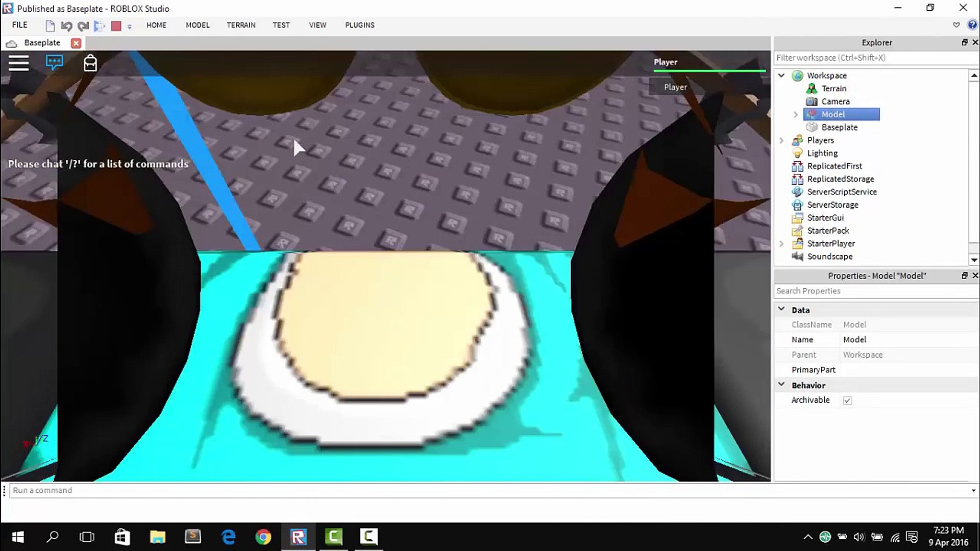Toggle Archivable checkbox in Properties
Screen dimensions: 980x551
pos(848,400)
